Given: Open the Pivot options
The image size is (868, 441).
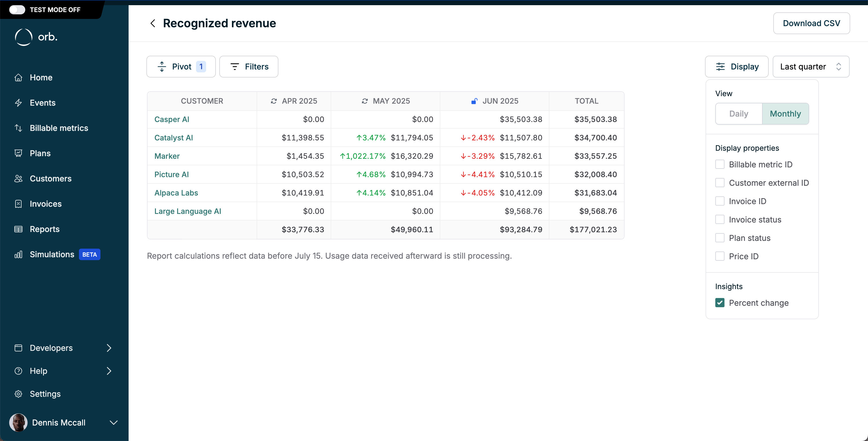Looking at the screenshot, I should (181, 67).
